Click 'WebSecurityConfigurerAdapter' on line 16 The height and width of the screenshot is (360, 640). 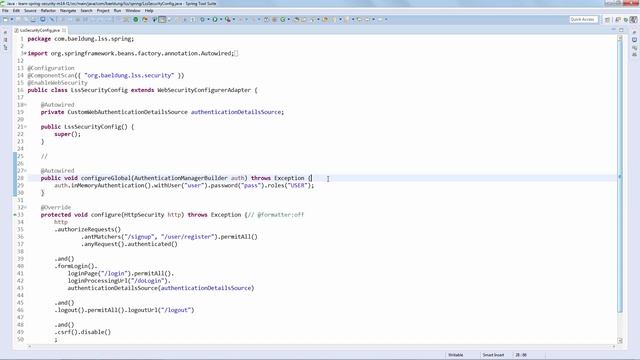point(204,90)
